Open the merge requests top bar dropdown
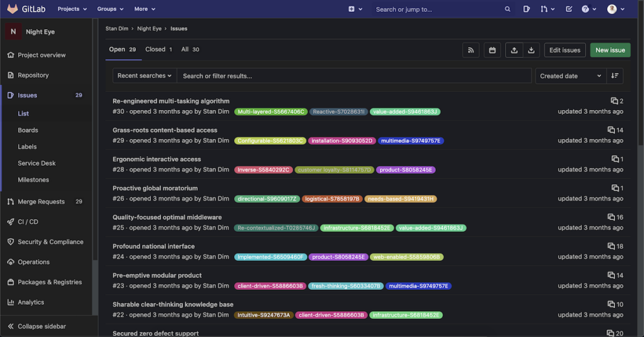 [548, 9]
